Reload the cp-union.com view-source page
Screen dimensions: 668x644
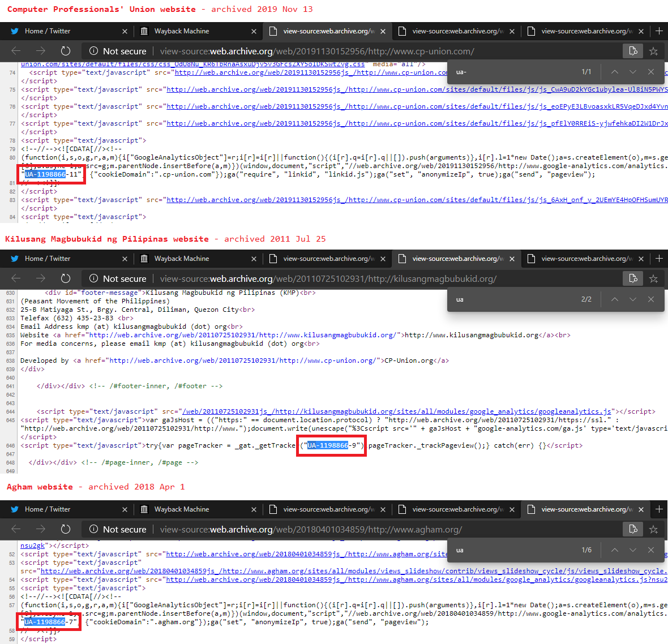65,51
